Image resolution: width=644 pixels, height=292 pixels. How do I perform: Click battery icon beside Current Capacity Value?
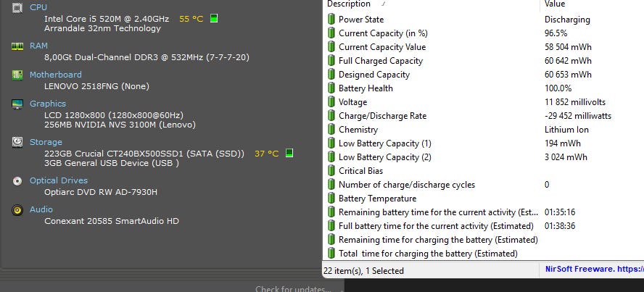click(x=331, y=47)
